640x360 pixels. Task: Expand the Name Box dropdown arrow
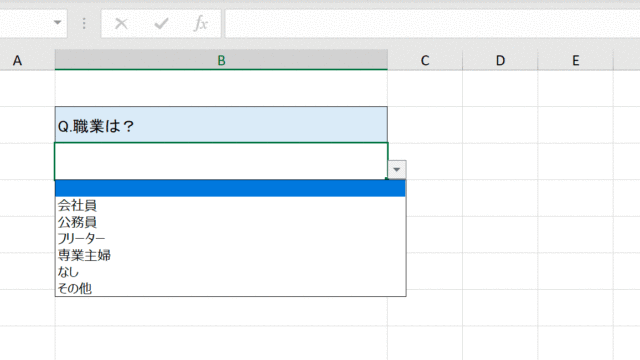[58, 22]
